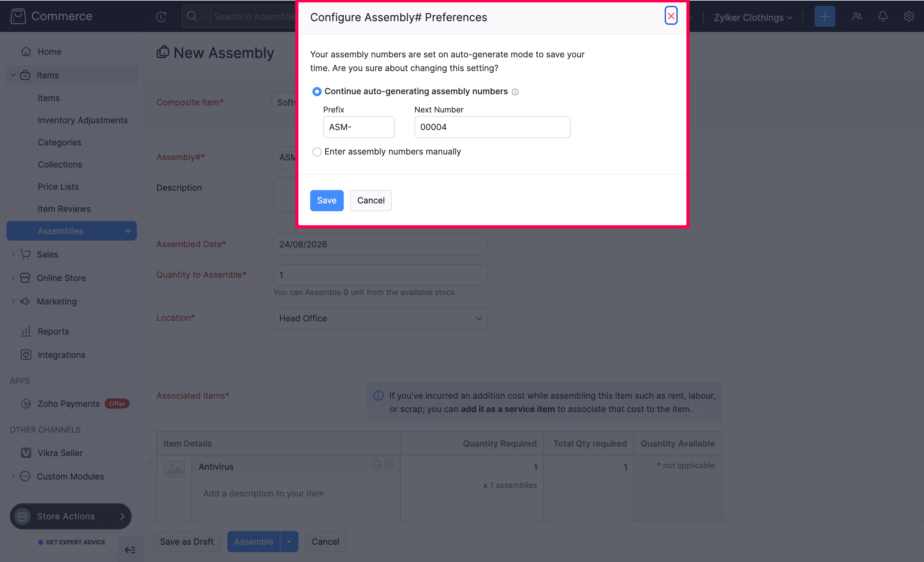Click the Assemble button

click(x=253, y=542)
